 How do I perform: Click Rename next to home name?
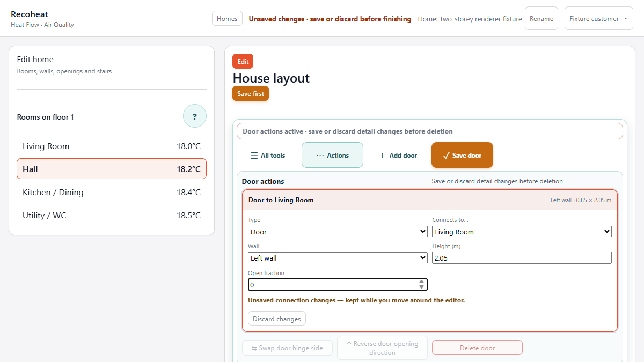click(x=541, y=18)
